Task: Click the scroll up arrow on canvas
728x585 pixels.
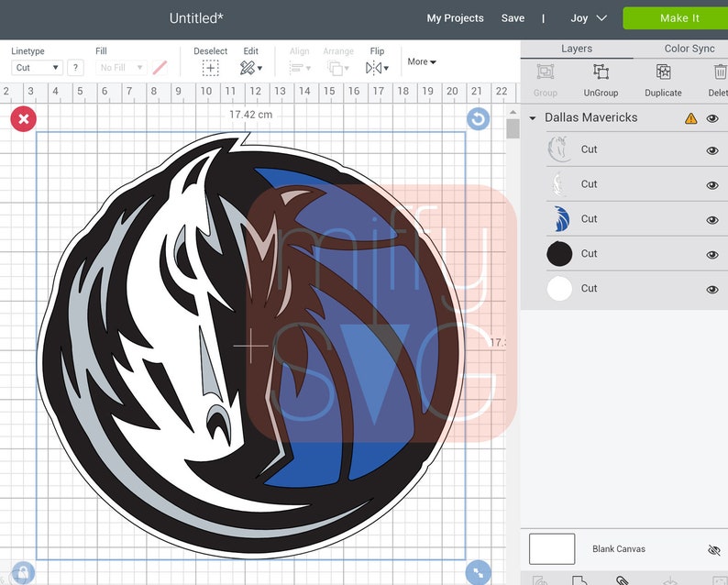Action: point(513,113)
